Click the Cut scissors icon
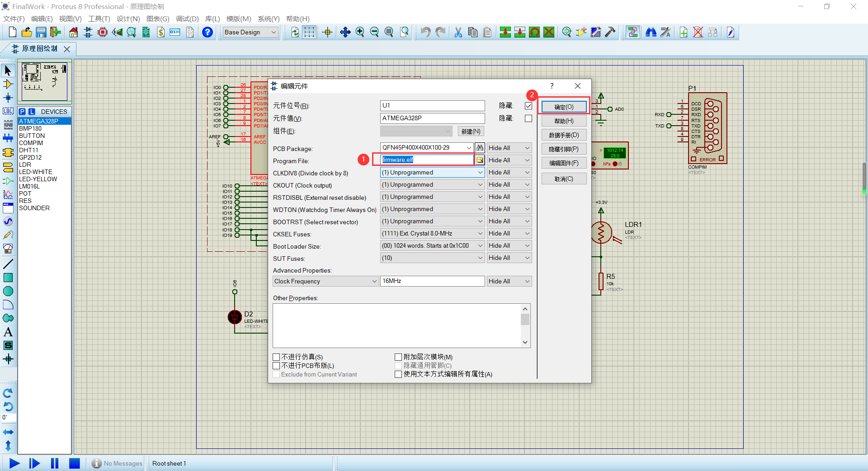The height and width of the screenshot is (471, 868). tap(458, 32)
